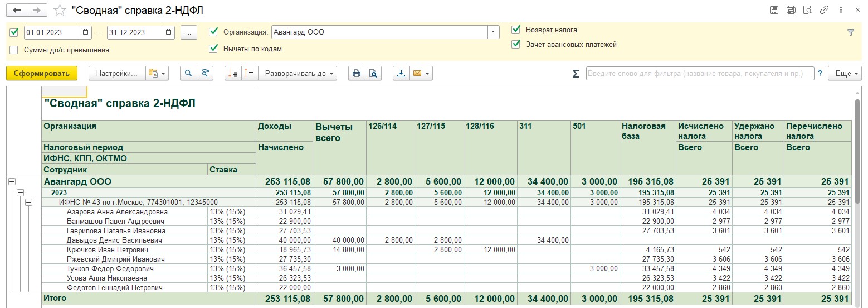Open the three-dot more options menu
Screen dimensions: 868x308
[x=841, y=10]
